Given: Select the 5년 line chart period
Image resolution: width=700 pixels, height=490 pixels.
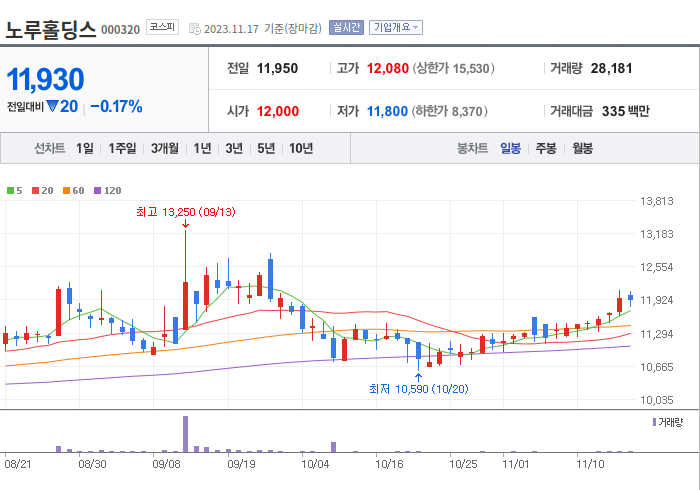Looking at the screenshot, I should tap(266, 148).
